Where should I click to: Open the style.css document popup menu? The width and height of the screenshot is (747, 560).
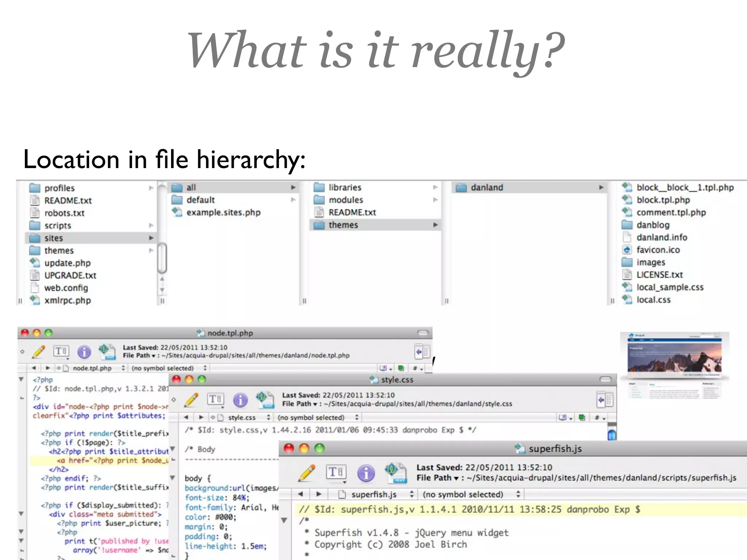click(x=245, y=417)
